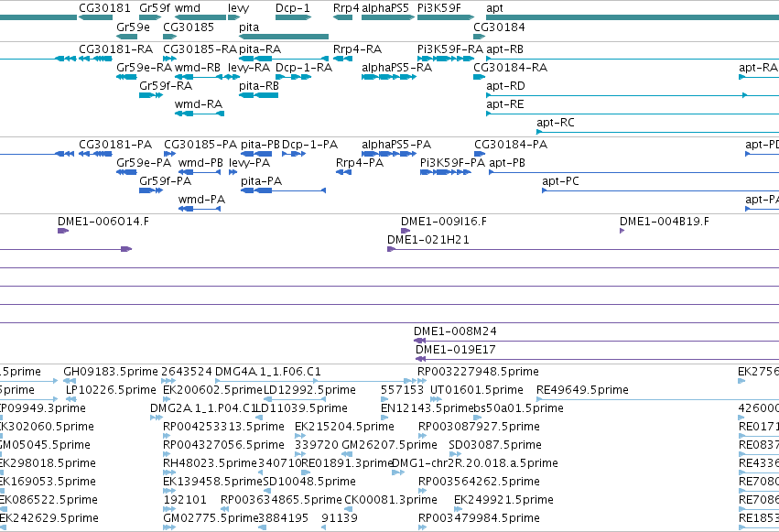Select the Dcp-1-PA protein
This screenshot has width=779, height=532.
click(294, 154)
